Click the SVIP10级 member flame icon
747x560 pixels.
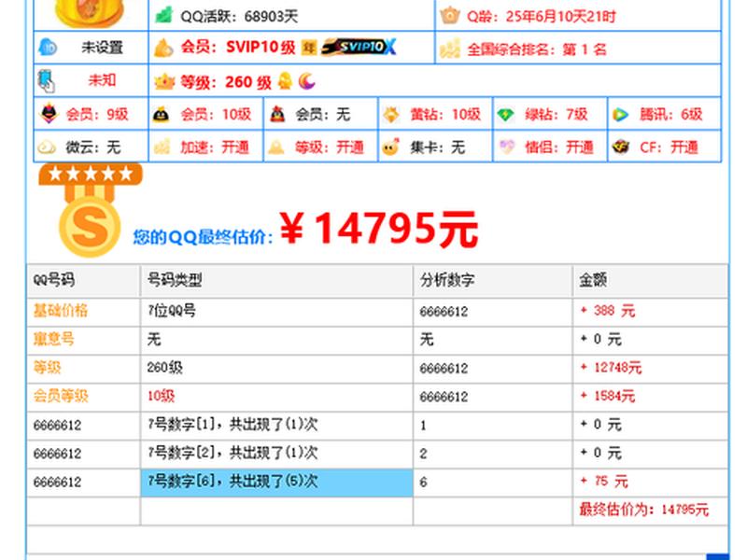[x=164, y=48]
